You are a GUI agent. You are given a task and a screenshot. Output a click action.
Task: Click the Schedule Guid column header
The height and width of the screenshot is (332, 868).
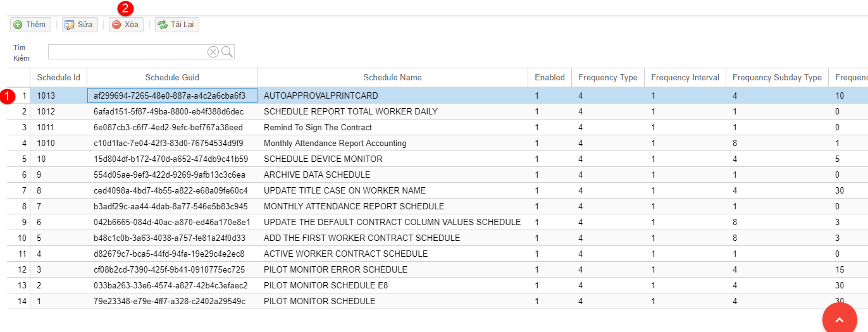pos(171,78)
